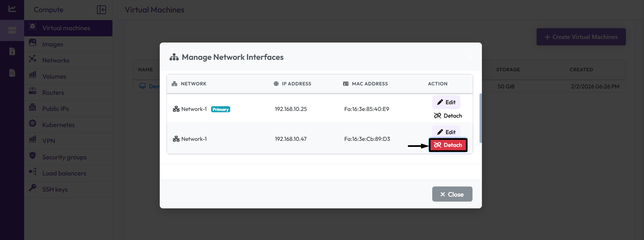The height and width of the screenshot is (240, 644).
Task: Navigate to Load balancers
Action: point(64,173)
